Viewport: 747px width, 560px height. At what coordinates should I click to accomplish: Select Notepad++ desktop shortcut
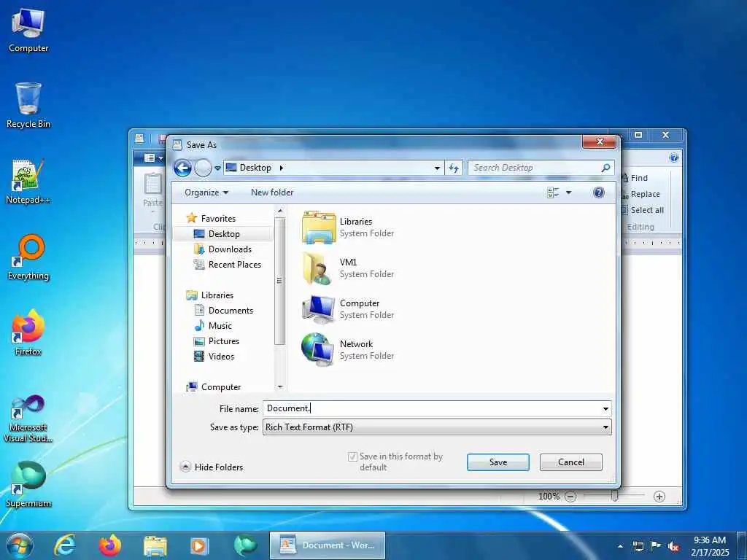point(28,182)
